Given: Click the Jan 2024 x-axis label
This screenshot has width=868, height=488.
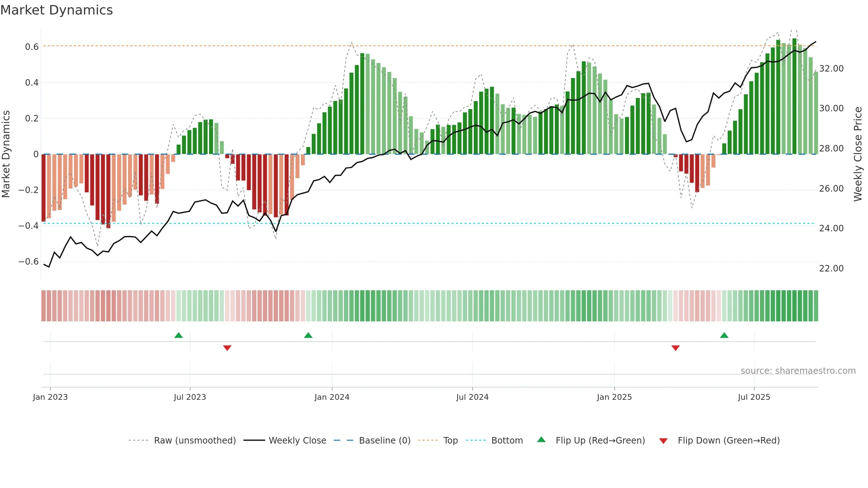Looking at the screenshot, I should pos(332,397).
